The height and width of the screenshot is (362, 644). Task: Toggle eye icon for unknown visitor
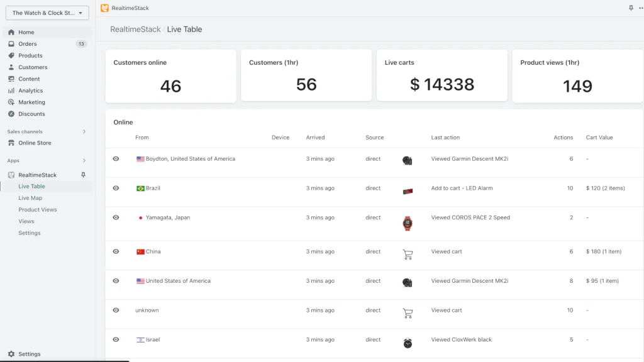(116, 310)
